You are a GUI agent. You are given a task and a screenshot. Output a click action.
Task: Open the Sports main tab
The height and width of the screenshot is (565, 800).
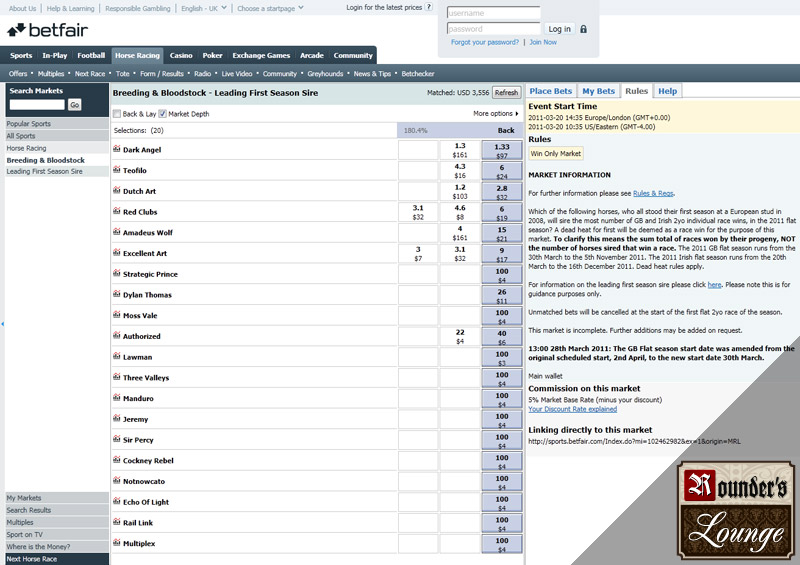21,55
